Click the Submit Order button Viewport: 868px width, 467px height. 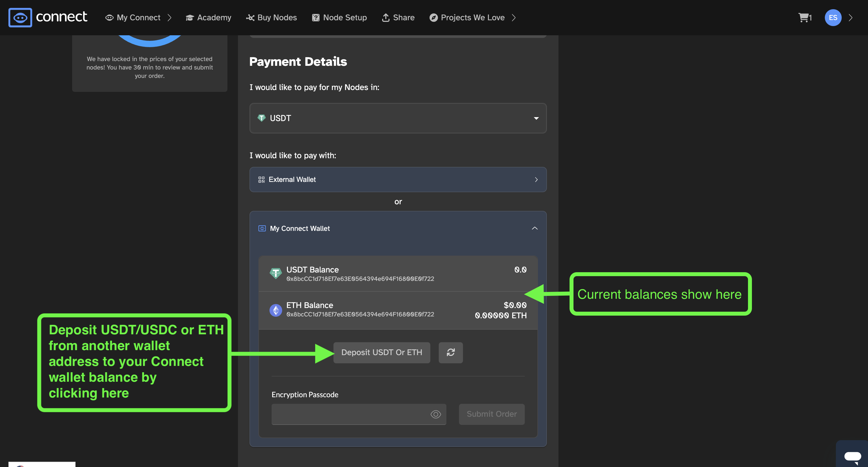point(492,414)
